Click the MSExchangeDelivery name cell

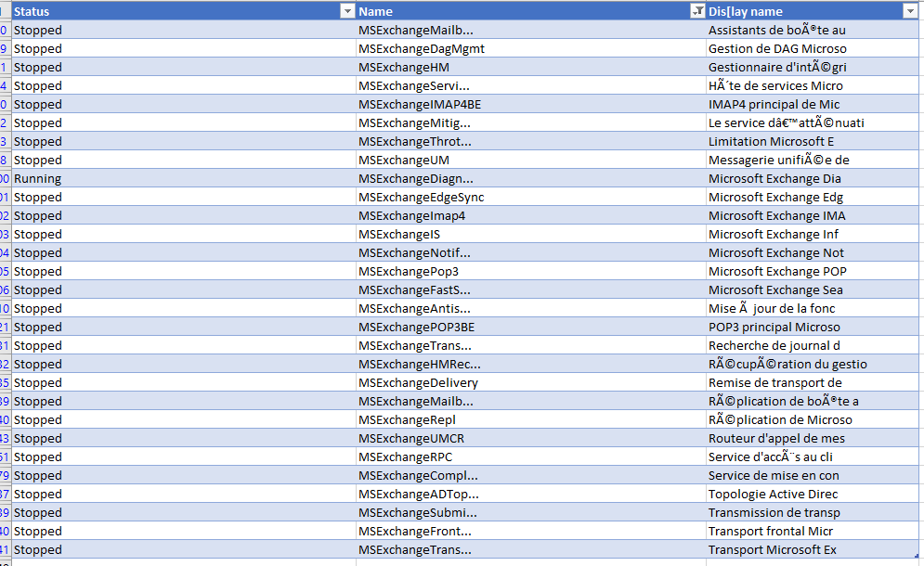pos(531,382)
